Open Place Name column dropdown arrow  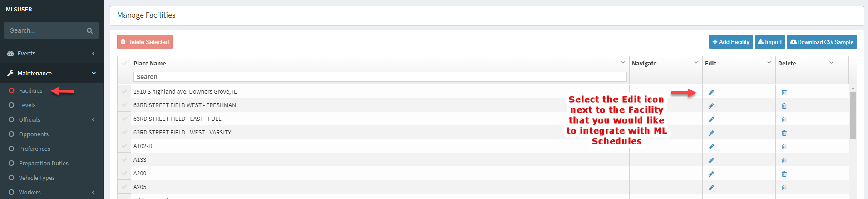click(x=623, y=63)
